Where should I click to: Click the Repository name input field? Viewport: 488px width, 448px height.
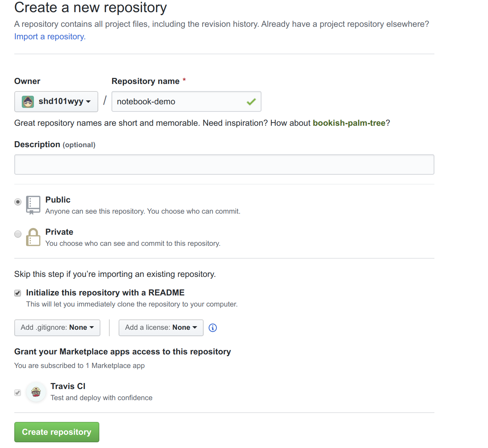179,101
